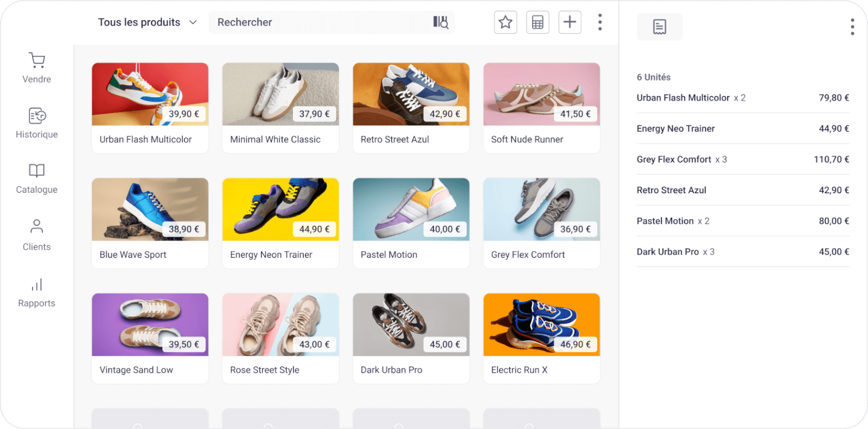
Task: Click the plus icon to add item
Action: 570,22
